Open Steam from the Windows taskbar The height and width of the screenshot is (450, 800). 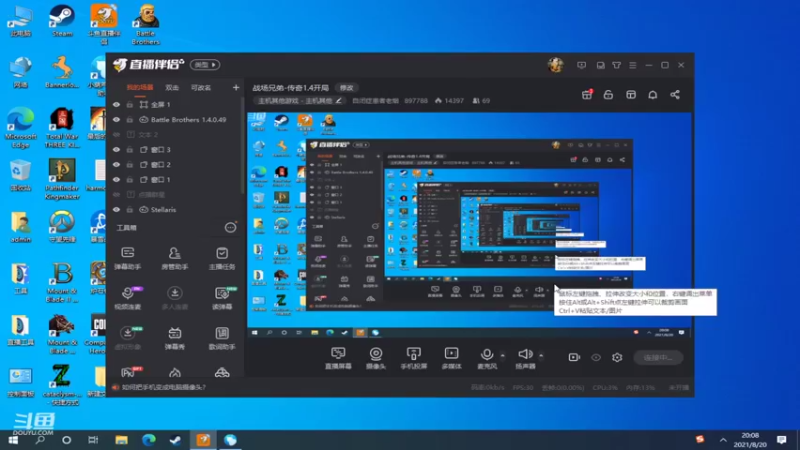[x=176, y=440]
